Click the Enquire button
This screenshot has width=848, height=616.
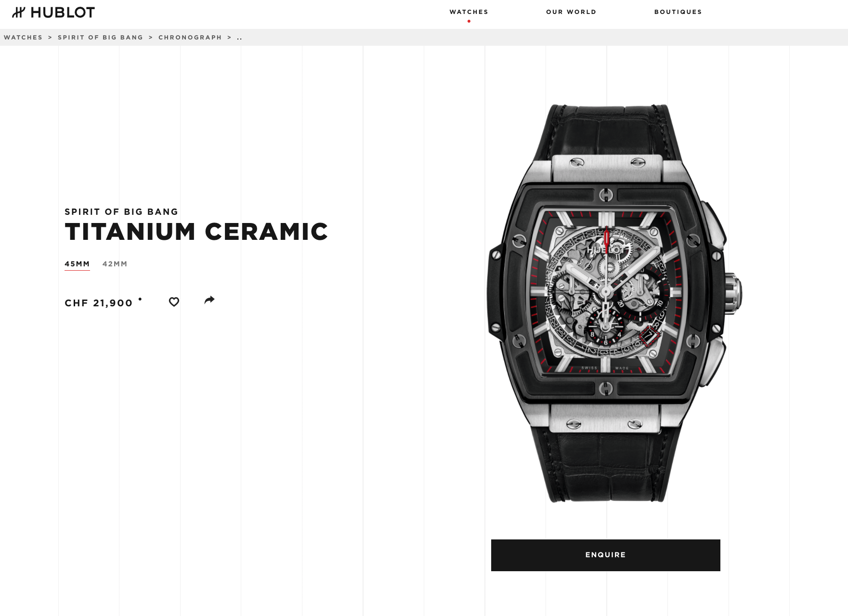point(606,555)
